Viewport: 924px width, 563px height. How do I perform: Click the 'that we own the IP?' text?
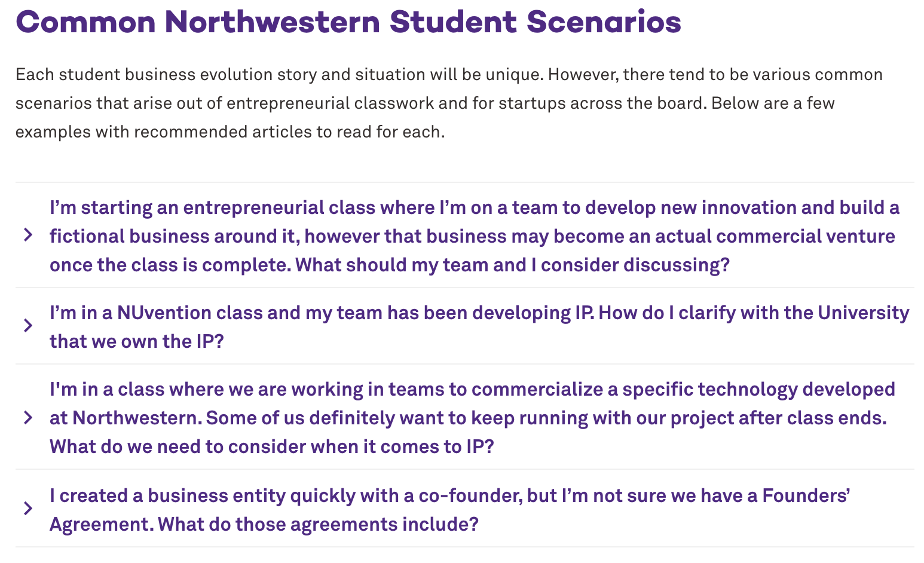coord(136,341)
